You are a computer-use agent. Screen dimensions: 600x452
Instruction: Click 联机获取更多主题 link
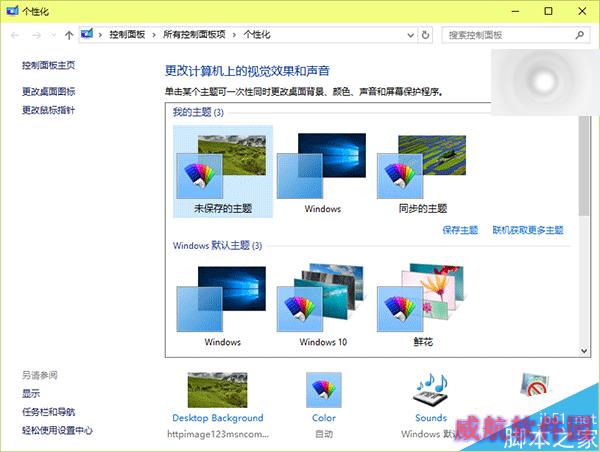pos(528,230)
